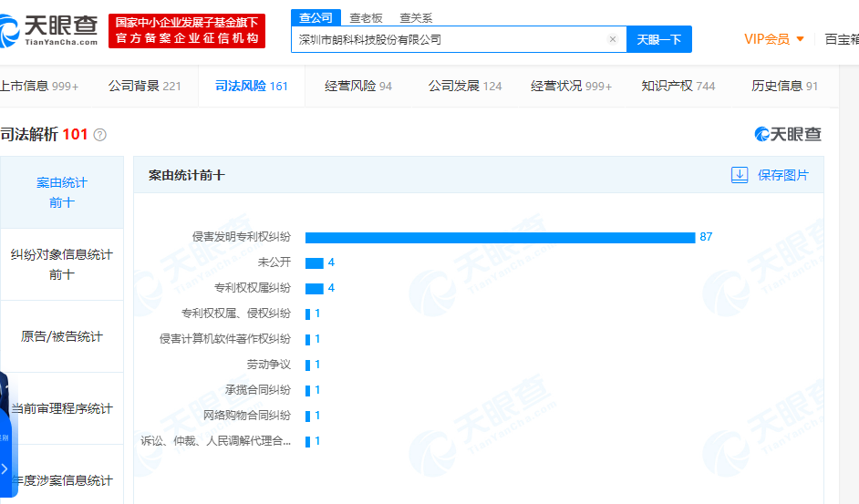
Task: Click the 侵害发明专利权纠纷 label
Action: [242, 237]
